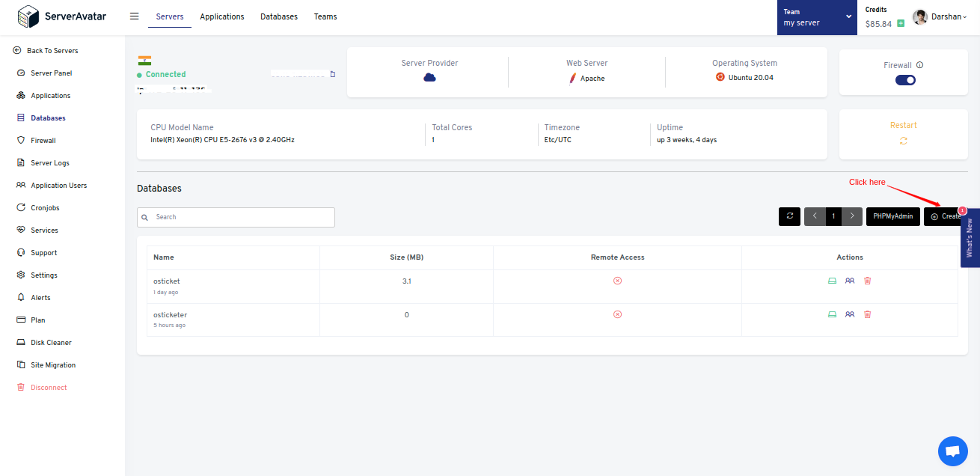980x476 pixels.
Task: Click the Restart server icon
Action: pos(904,141)
